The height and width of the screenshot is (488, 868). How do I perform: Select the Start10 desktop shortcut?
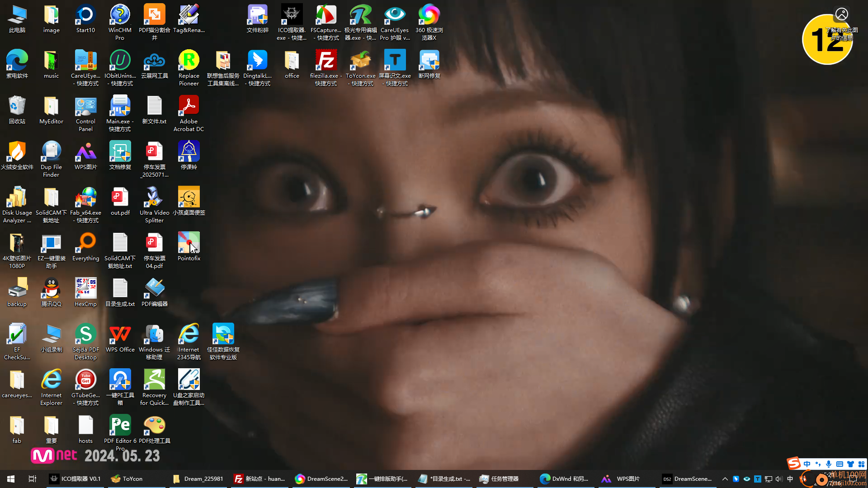pyautogui.click(x=85, y=18)
